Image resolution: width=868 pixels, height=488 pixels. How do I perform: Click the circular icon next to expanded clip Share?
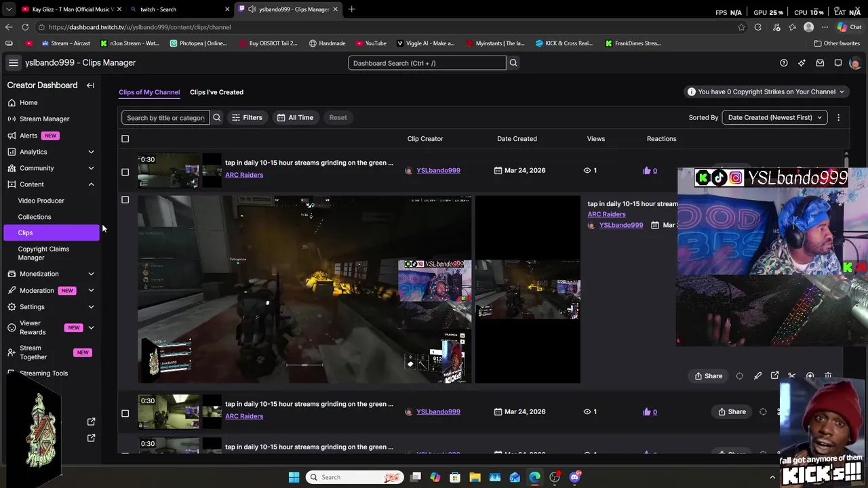click(739, 376)
